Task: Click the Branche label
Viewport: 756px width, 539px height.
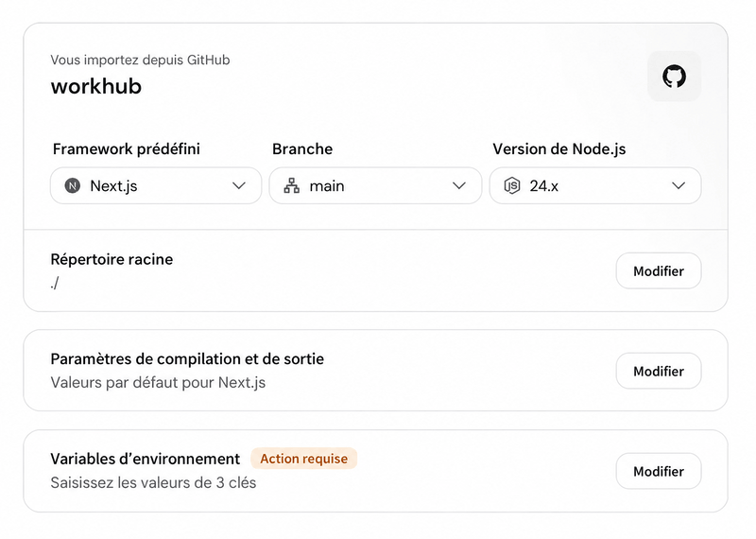Action: [302, 149]
